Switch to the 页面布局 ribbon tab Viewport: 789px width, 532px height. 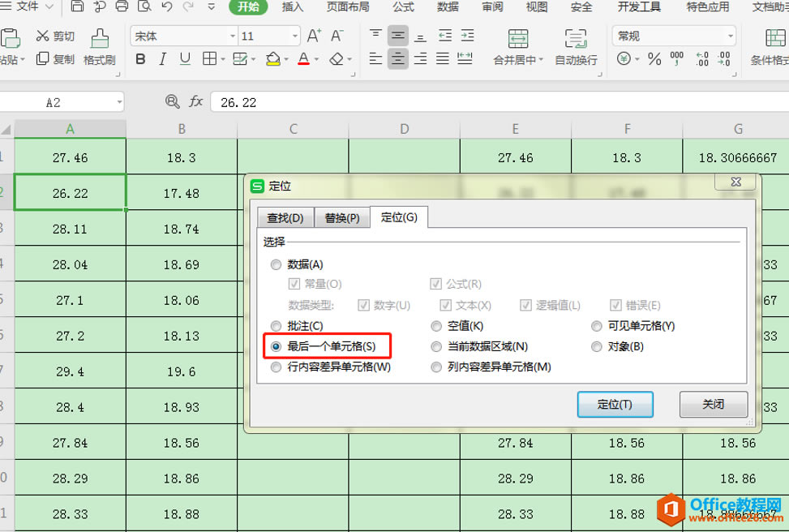point(347,6)
